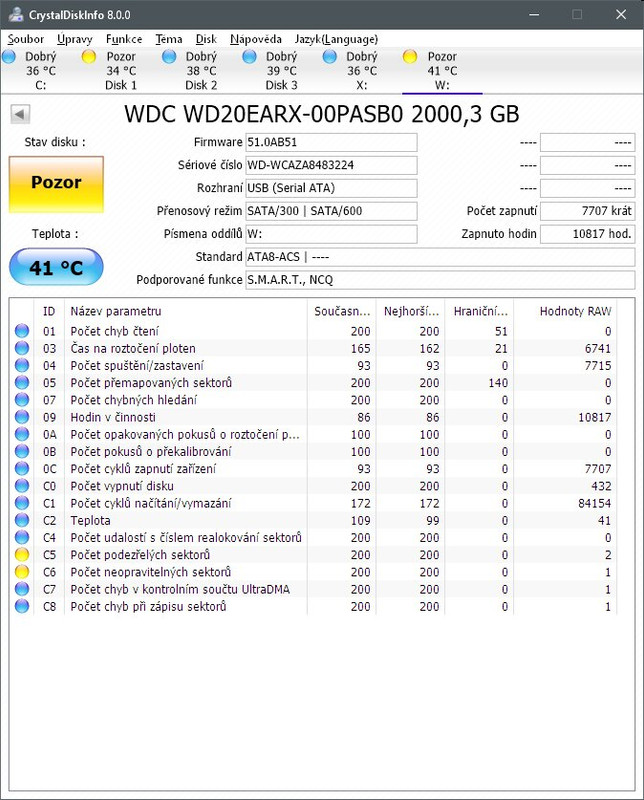Open the Soubor menu
Screen dimensions: 644x800
[x=26, y=39]
